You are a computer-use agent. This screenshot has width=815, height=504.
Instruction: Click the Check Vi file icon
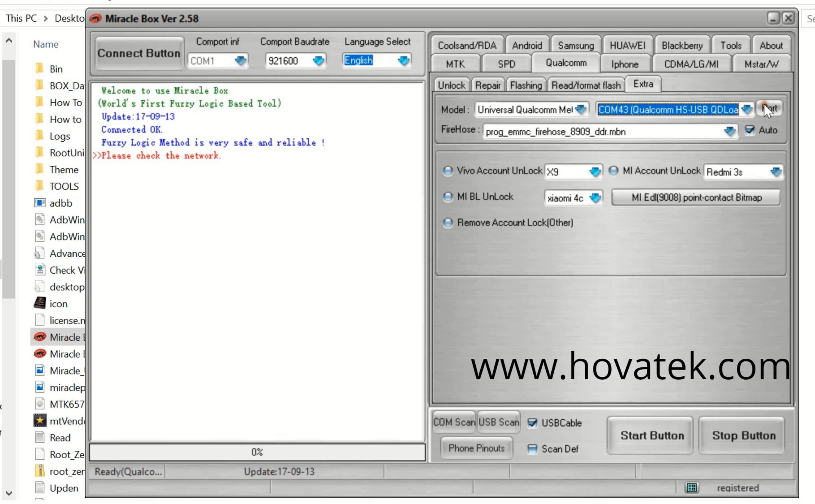click(40, 270)
